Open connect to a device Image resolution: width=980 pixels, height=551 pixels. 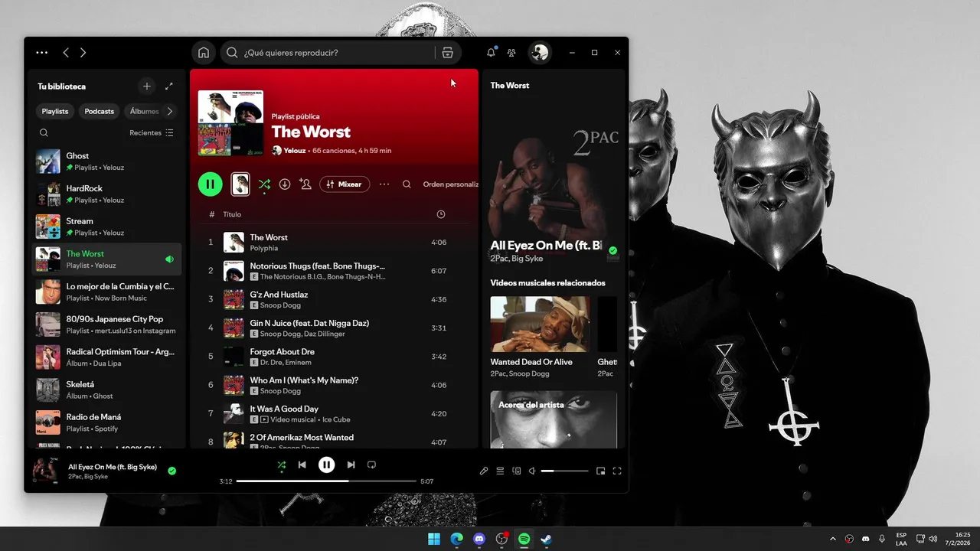click(x=516, y=471)
